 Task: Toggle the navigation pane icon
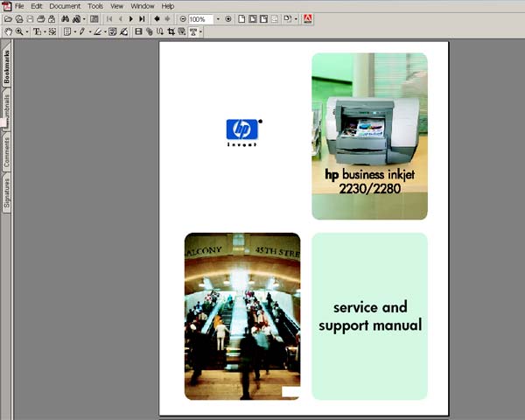click(94, 19)
